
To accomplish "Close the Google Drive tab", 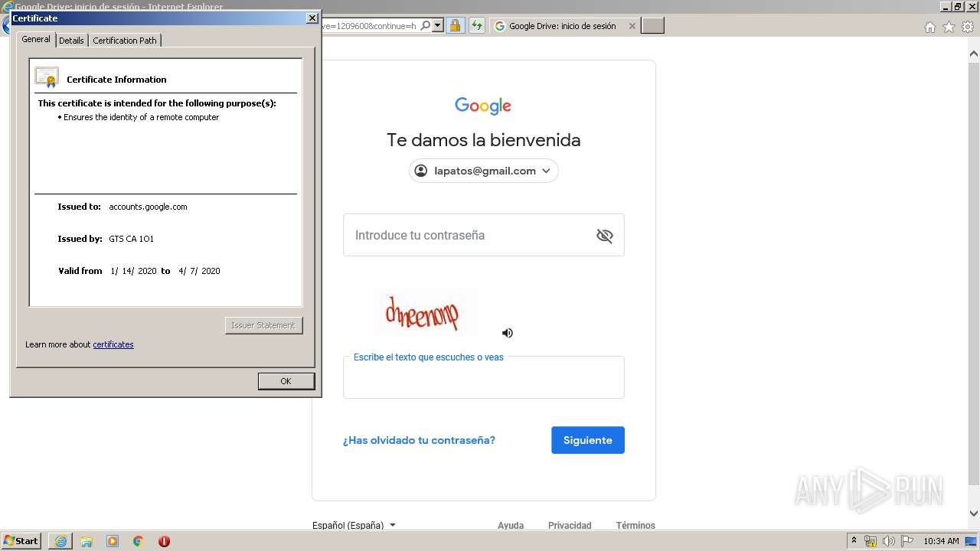I will pyautogui.click(x=632, y=26).
